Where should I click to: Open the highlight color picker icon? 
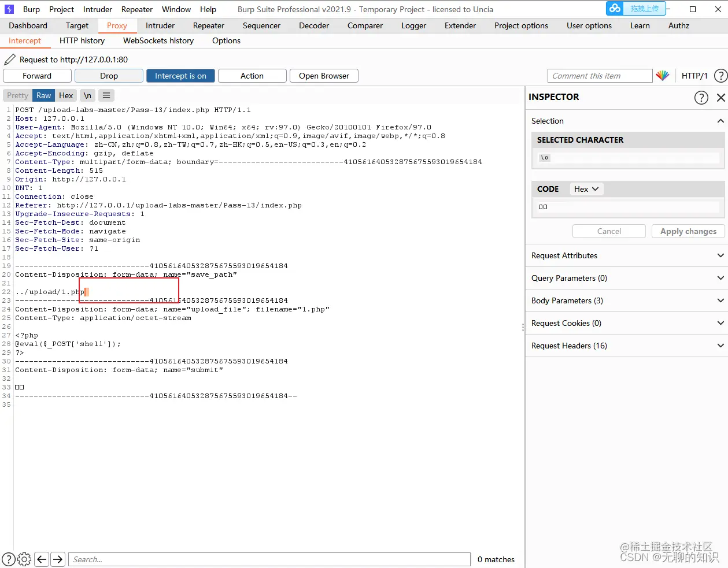[663, 76]
